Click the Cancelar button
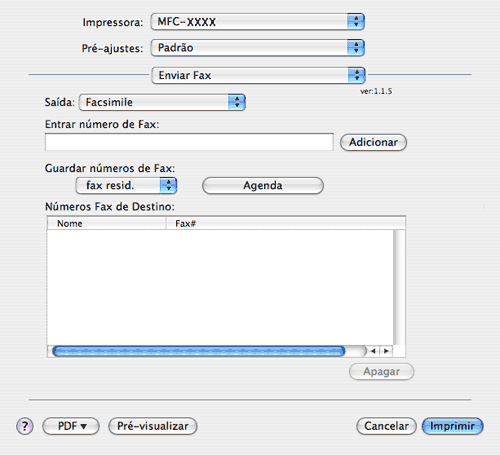The image size is (500, 455). click(386, 426)
